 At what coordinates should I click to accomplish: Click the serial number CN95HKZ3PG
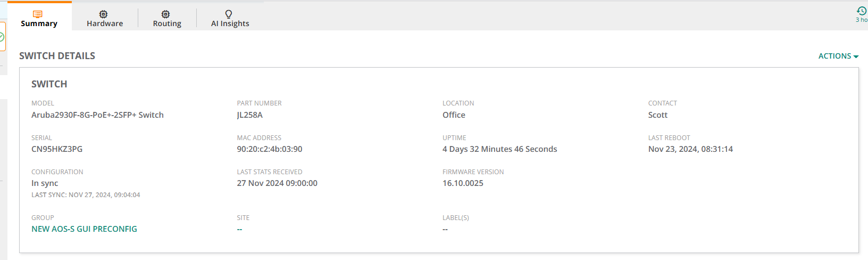57,149
